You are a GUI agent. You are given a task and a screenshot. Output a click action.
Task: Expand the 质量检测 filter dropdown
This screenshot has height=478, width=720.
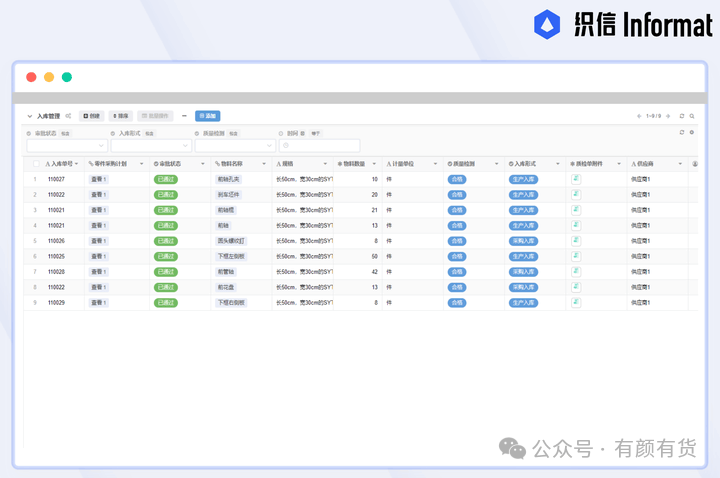point(234,146)
